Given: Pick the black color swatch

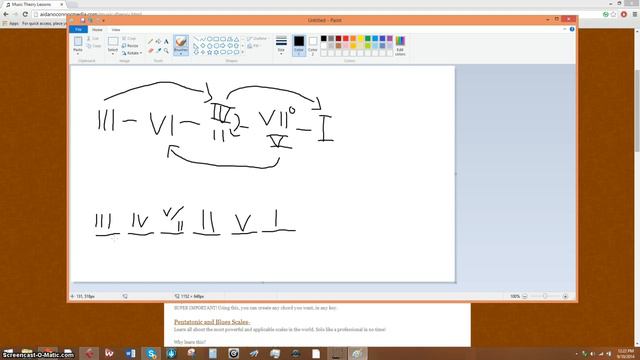Looking at the screenshot, I should click(324, 38).
